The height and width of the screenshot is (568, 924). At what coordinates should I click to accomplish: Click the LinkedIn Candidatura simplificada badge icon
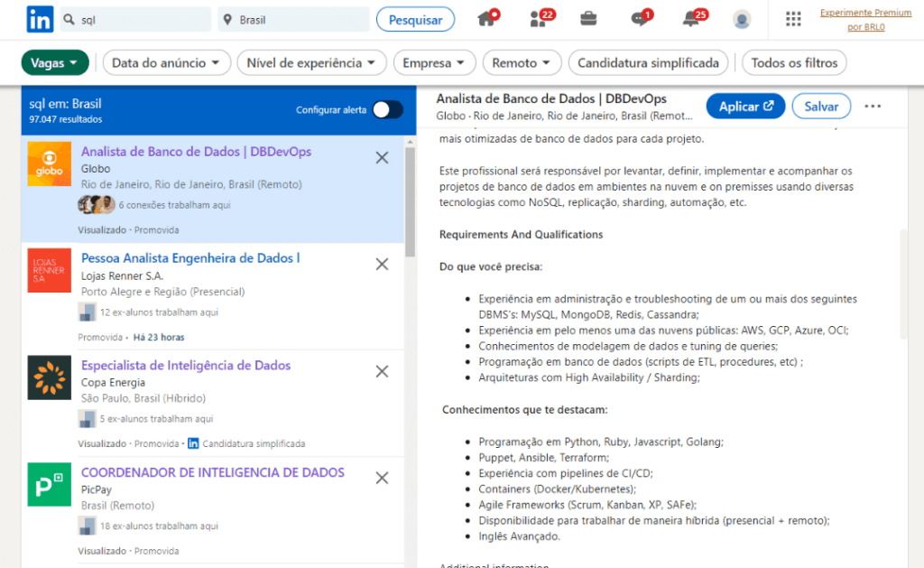pos(193,443)
